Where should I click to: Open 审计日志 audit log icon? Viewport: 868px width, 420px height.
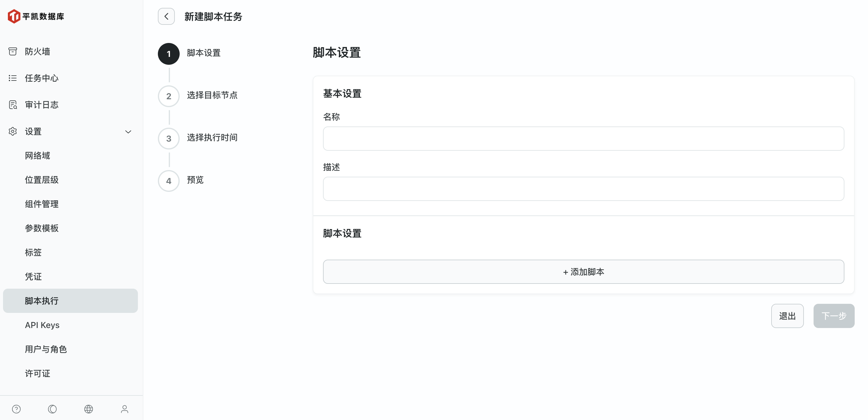coord(13,104)
